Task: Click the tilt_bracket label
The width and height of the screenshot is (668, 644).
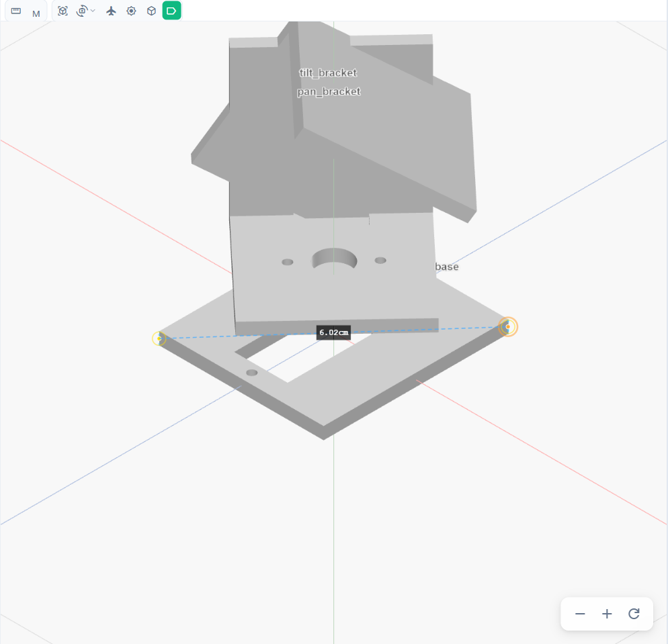Action: 328,73
